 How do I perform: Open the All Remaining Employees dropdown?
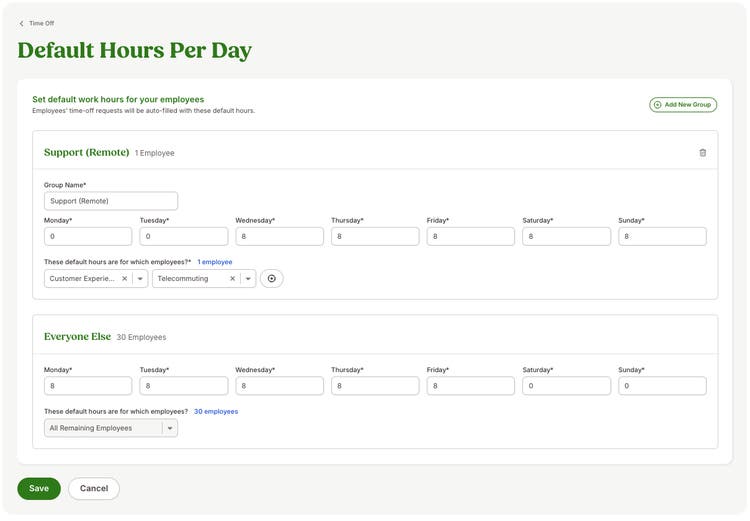(111, 428)
